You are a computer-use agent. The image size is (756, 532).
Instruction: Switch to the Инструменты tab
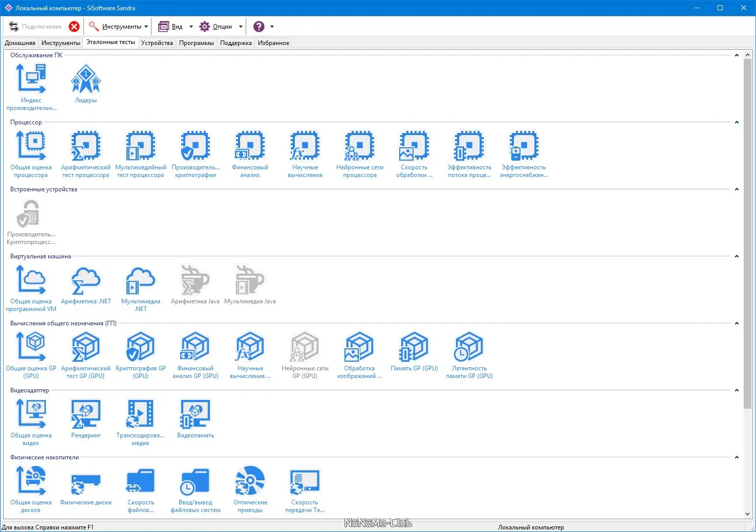pos(61,43)
